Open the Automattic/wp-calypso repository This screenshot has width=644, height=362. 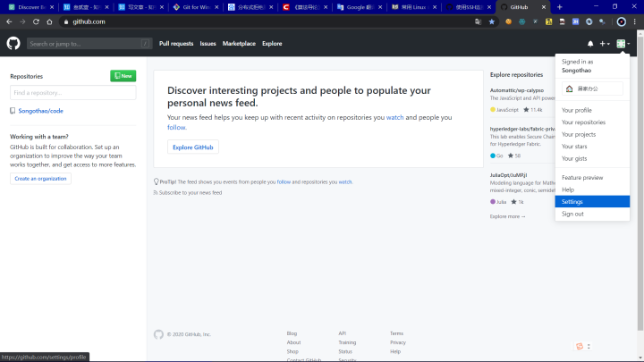517,90
